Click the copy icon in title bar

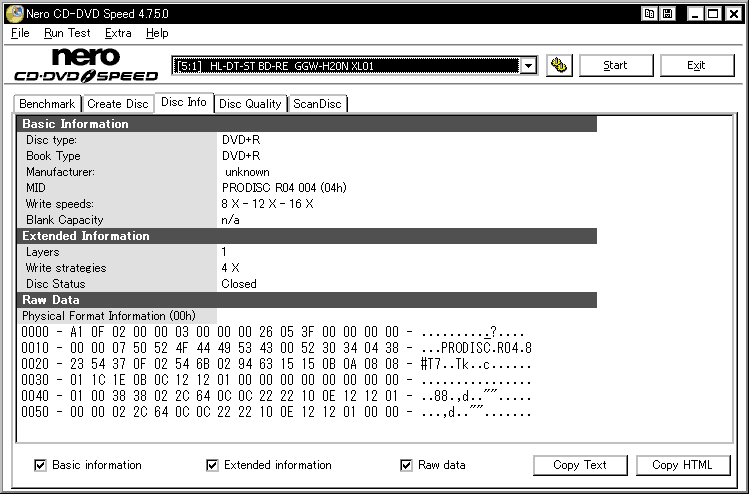tap(650, 14)
